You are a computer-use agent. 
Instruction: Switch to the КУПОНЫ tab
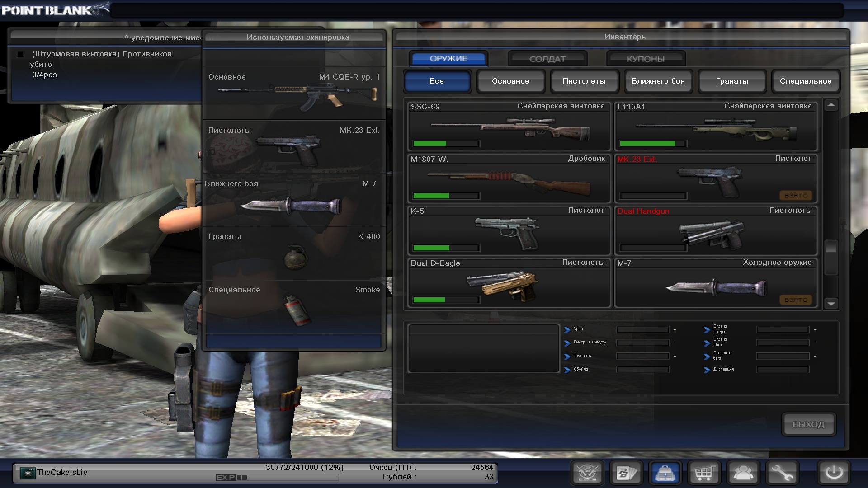[645, 59]
